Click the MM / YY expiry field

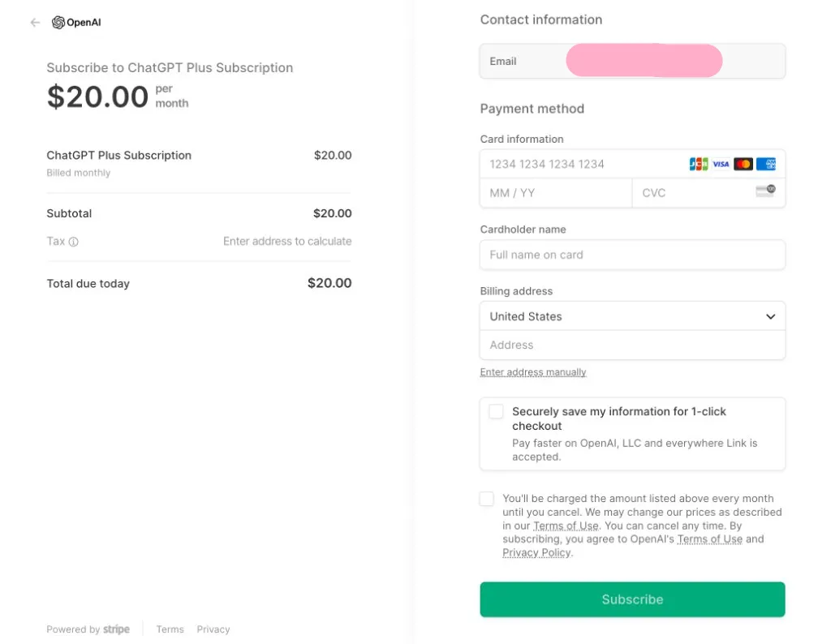pyautogui.click(x=556, y=193)
